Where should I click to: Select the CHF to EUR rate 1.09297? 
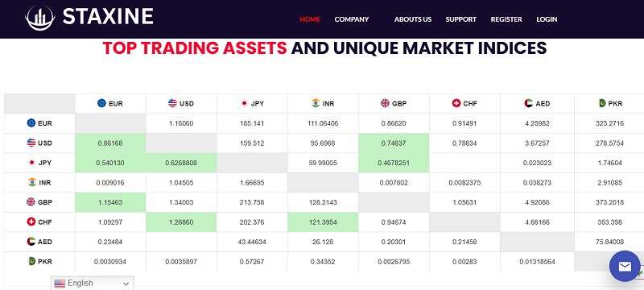coord(110,222)
